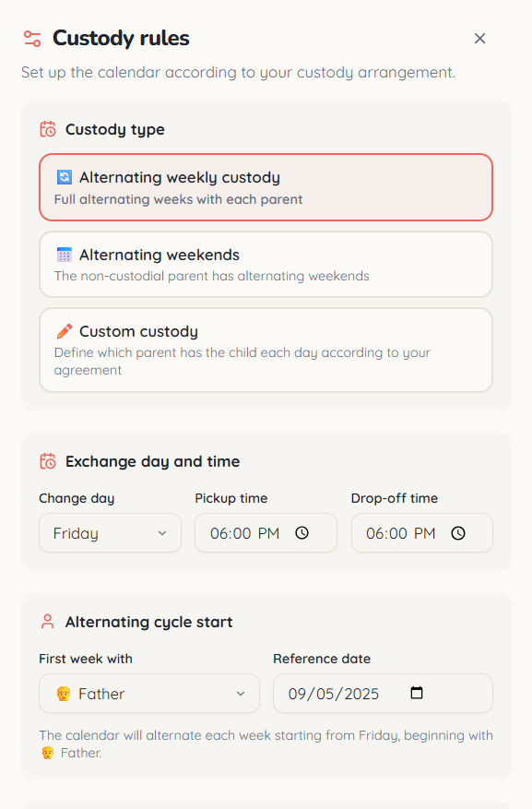Viewport: 532px width, 809px height.
Task: Click the pencil icon on Custom custody
Action: point(65,331)
